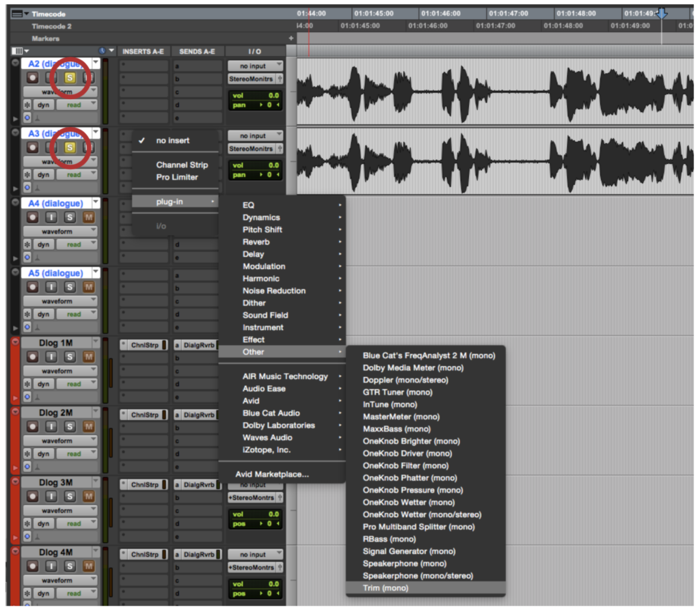Click the INSERTS A-E column header
The width and height of the screenshot is (700, 612).
click(x=143, y=51)
